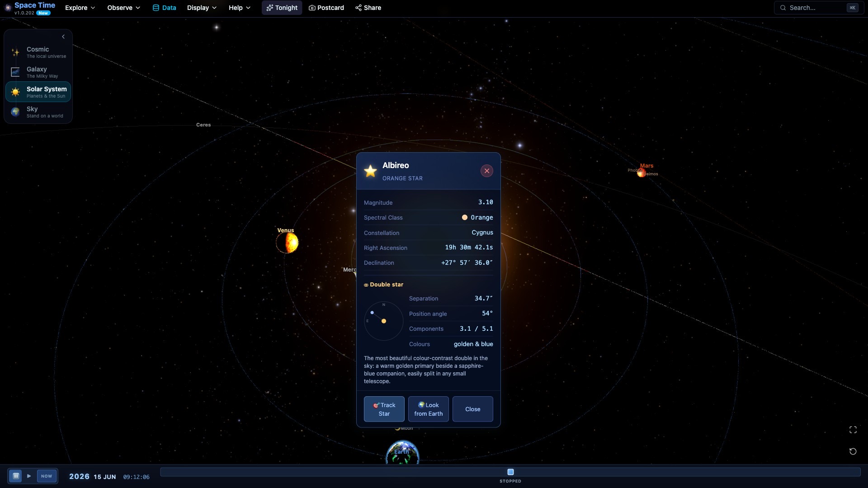Reset the view with the rotate icon

853,451
